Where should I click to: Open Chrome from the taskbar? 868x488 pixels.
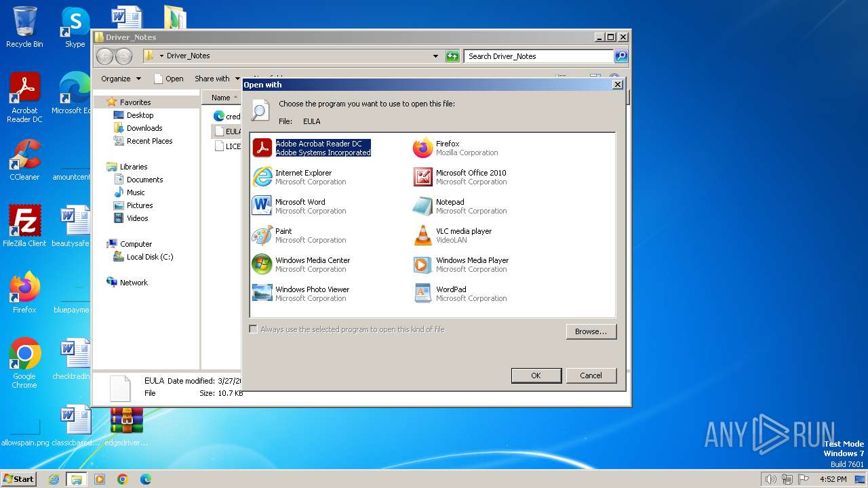pos(122,479)
